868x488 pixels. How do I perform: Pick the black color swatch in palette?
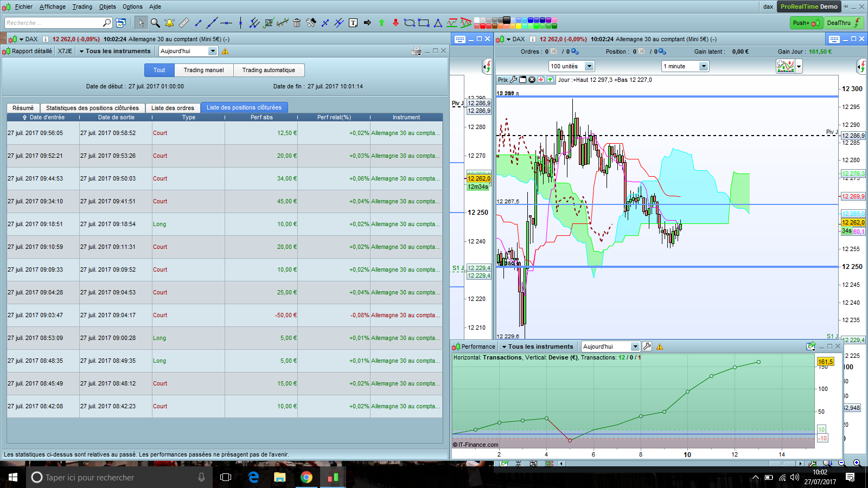coord(507,20)
